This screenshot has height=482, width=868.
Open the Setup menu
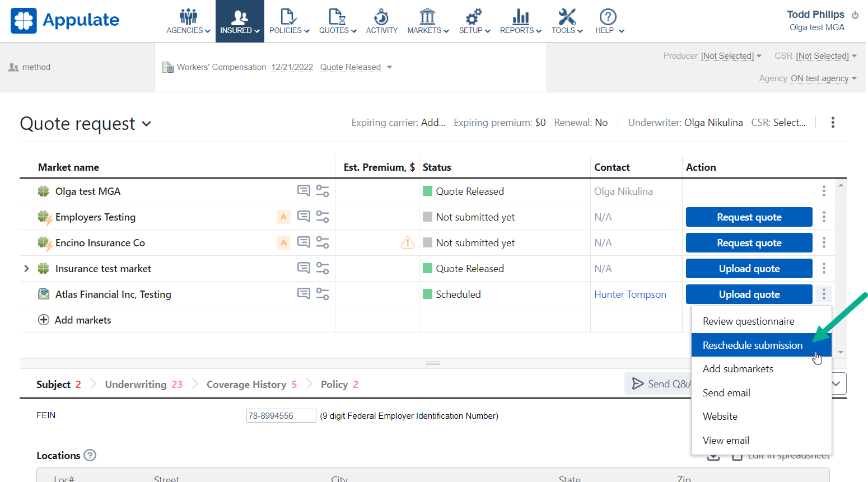pos(474,21)
